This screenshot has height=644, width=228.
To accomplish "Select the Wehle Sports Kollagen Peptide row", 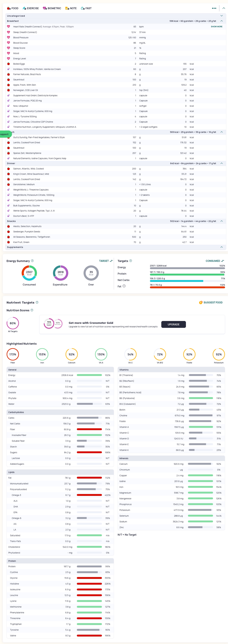I will click(x=116, y=211).
